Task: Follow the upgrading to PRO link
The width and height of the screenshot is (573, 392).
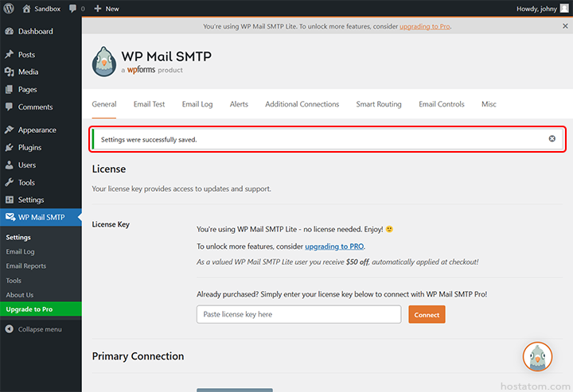Action: click(x=335, y=246)
